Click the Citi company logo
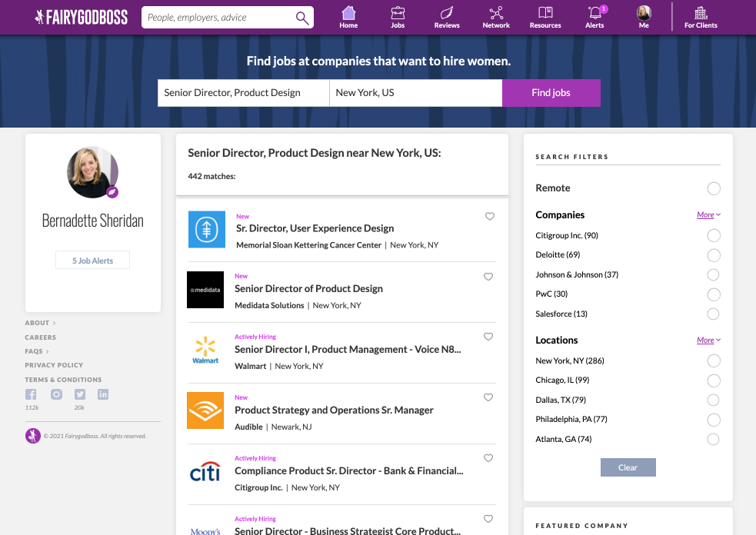Screen dimensions: 756x535 tap(205, 471)
